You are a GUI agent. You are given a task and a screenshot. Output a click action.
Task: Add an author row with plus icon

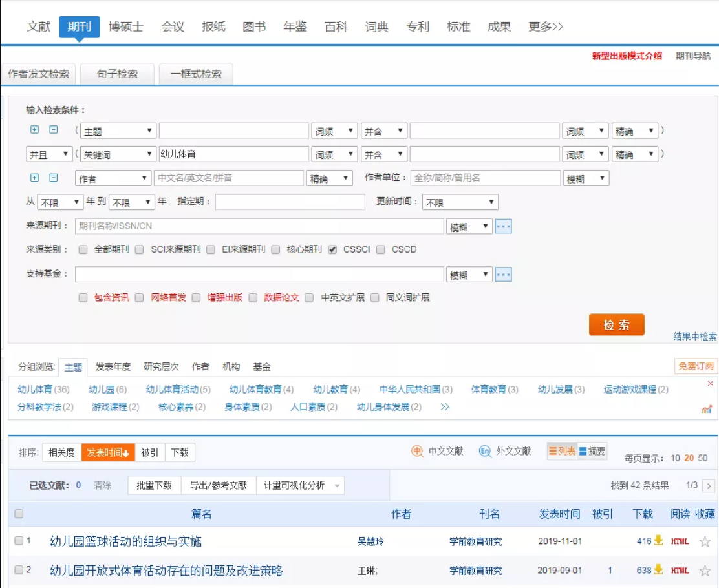(34, 178)
